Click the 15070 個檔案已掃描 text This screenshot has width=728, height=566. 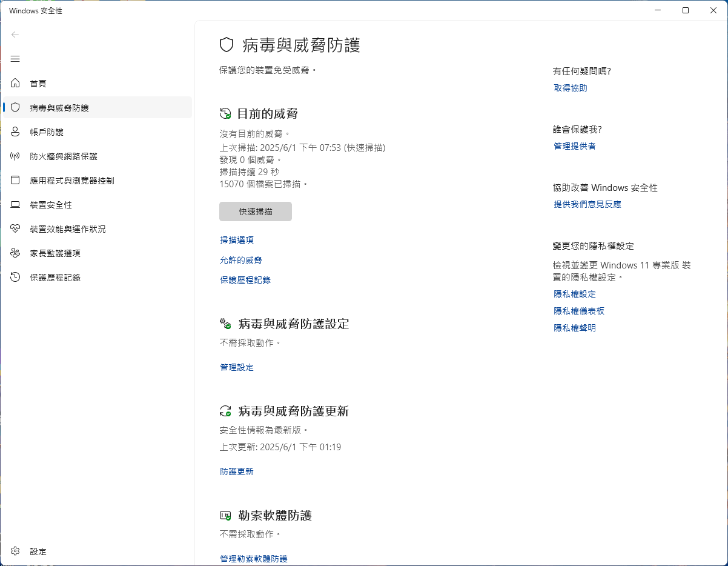coord(264,184)
